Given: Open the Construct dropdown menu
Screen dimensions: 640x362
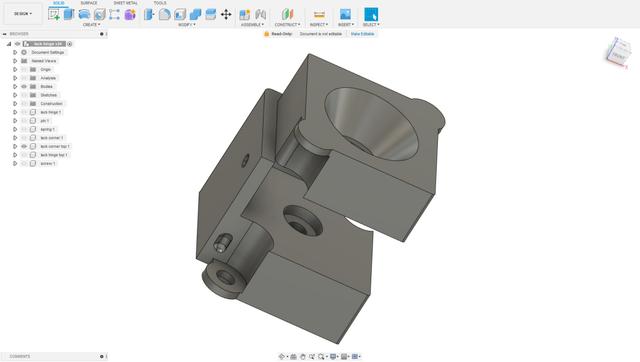Looking at the screenshot, I should click(287, 24).
